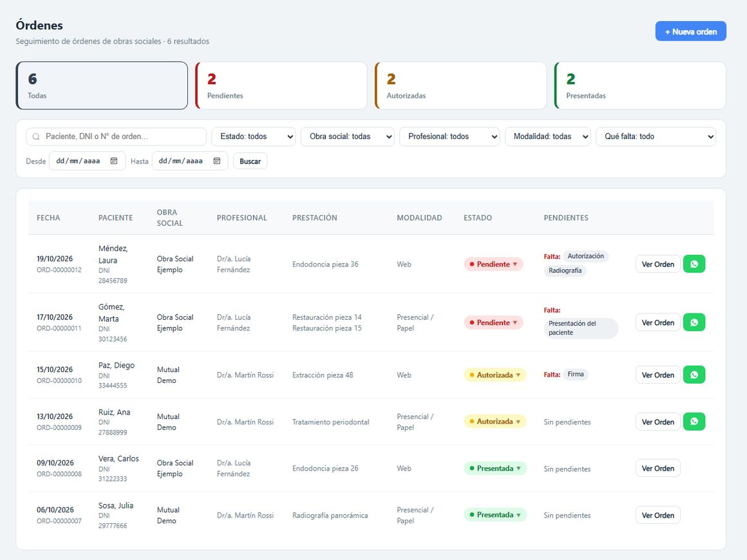The height and width of the screenshot is (560, 747).
Task: Change Autorizada status for order ORD-00000010
Action: click(x=495, y=375)
